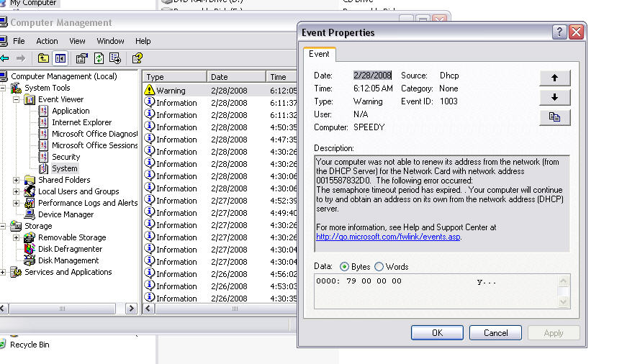Screen dimensions: 622x364
Task: Click right arrow of tree pane scrollbar
Action: tap(131, 309)
